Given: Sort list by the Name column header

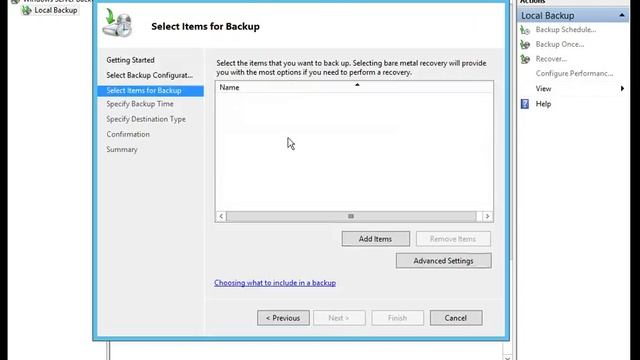Looking at the screenshot, I should point(354,87).
